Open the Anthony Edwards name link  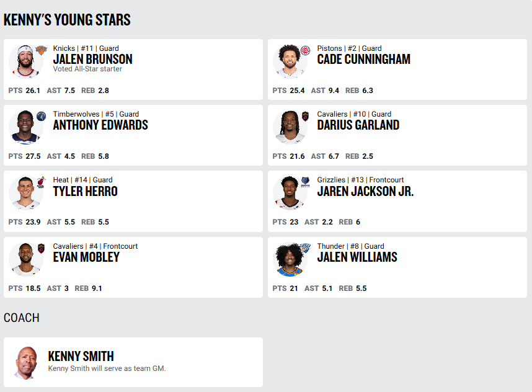coord(100,125)
